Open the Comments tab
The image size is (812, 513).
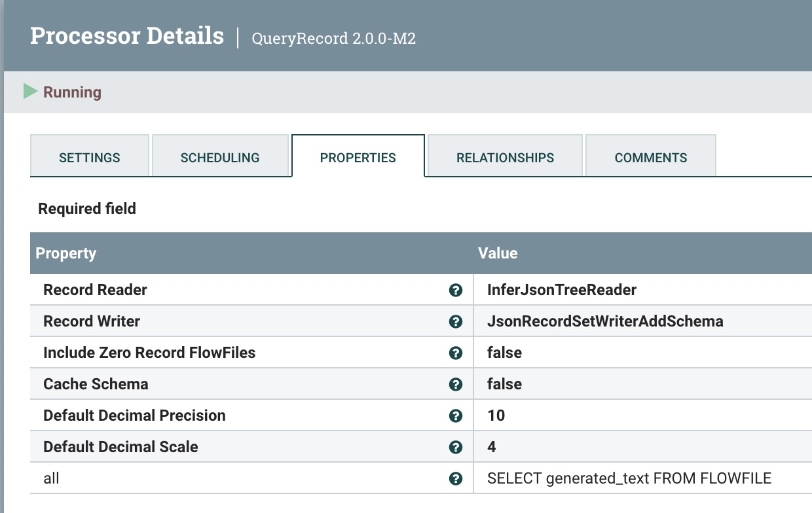(x=651, y=158)
